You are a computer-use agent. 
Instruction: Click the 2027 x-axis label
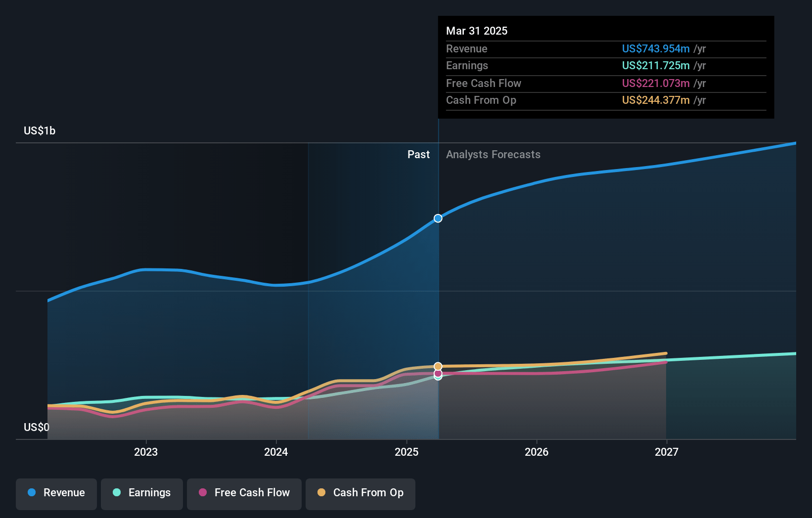(667, 452)
